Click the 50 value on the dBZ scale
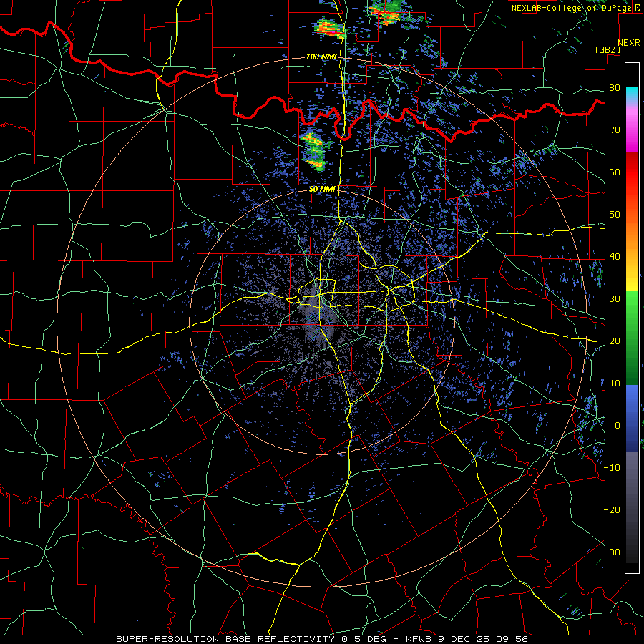Viewport: 644px width, 644px height. pyautogui.click(x=615, y=215)
